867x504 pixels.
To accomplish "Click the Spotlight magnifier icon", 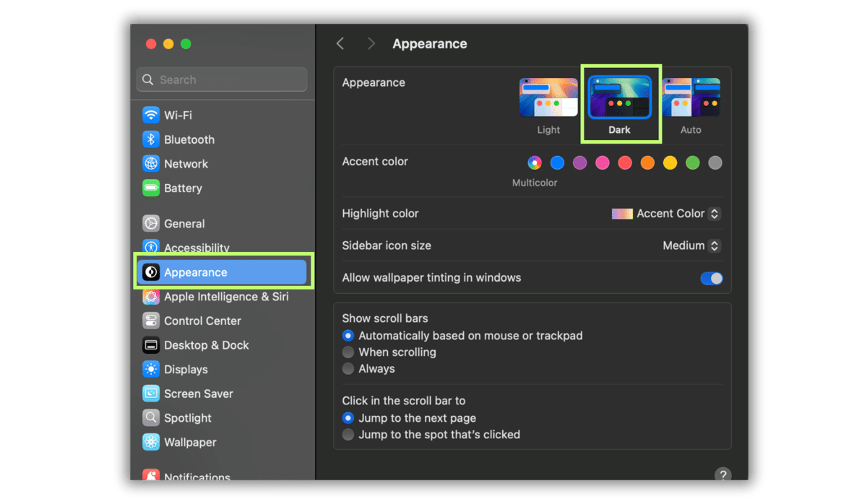I will [x=151, y=418].
